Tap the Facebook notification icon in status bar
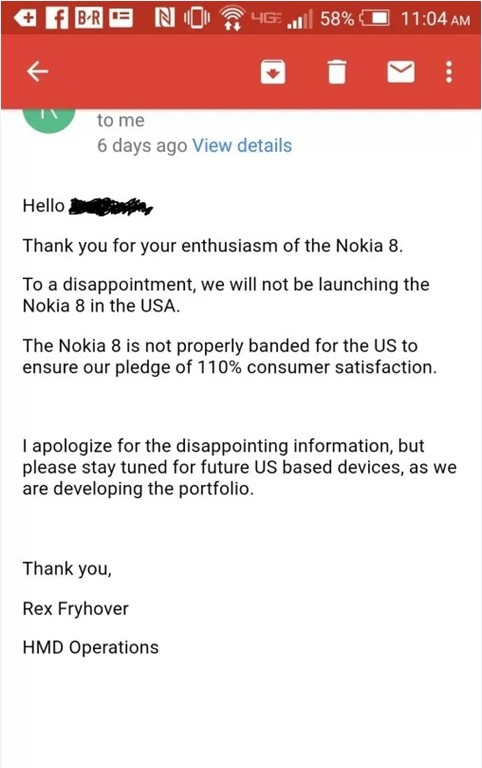Screen dimensions: 482x768 [x=57, y=18]
